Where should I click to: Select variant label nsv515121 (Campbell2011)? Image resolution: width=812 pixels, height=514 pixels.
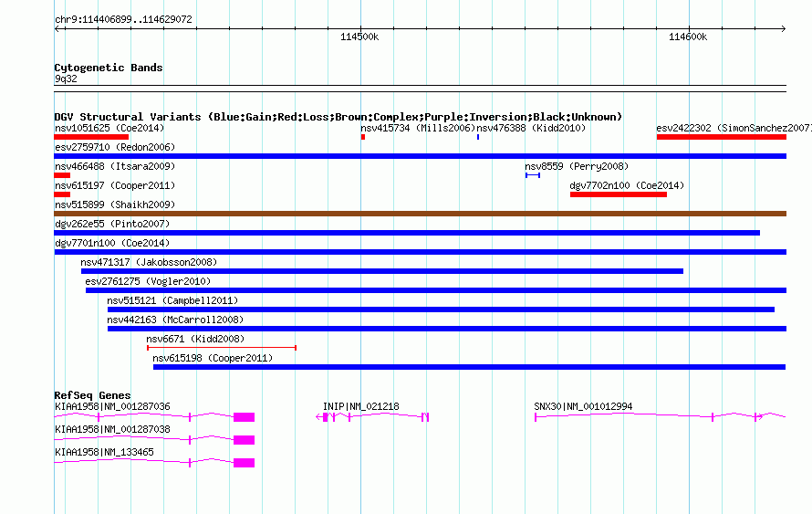pyautogui.click(x=172, y=300)
